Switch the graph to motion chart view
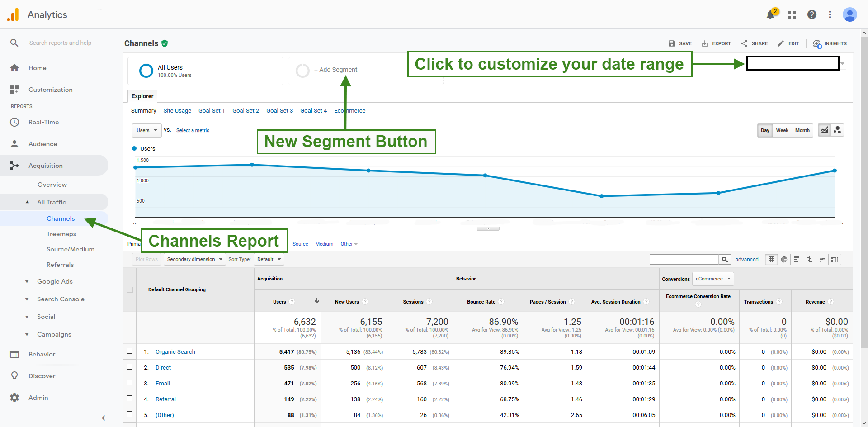The height and width of the screenshot is (427, 868). [837, 130]
